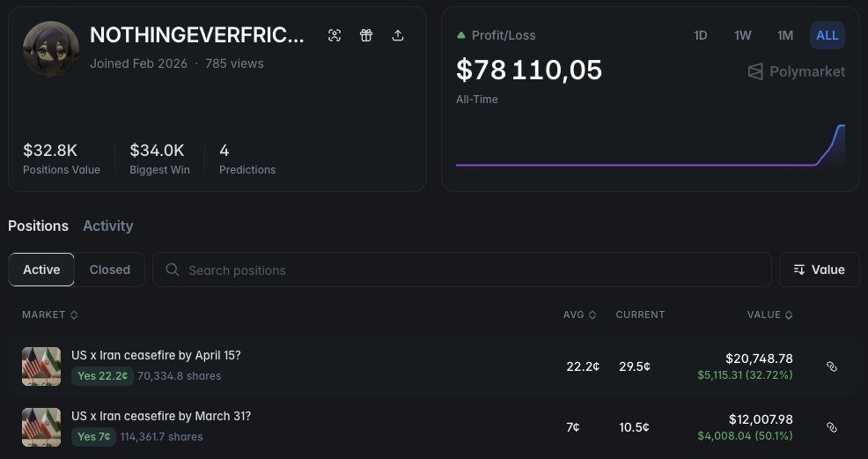
Task: Open US x Iran ceasefire by April 15 market
Action: coord(156,355)
